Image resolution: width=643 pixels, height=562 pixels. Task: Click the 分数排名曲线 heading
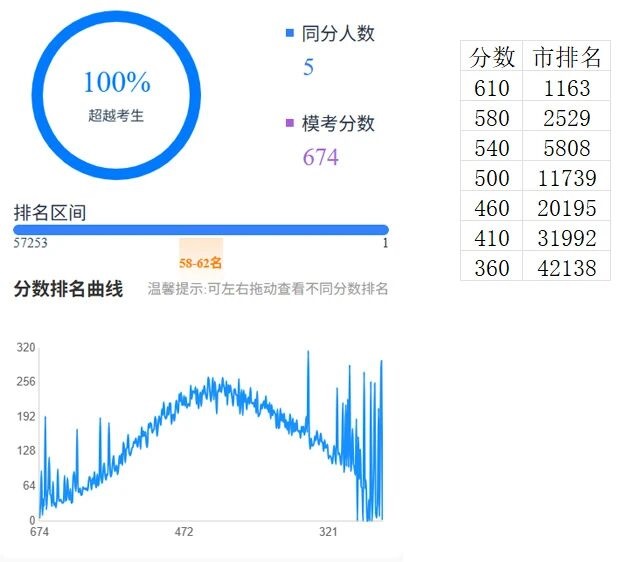point(68,289)
